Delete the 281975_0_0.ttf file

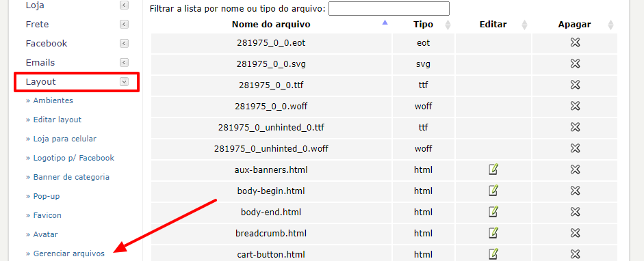(x=575, y=85)
